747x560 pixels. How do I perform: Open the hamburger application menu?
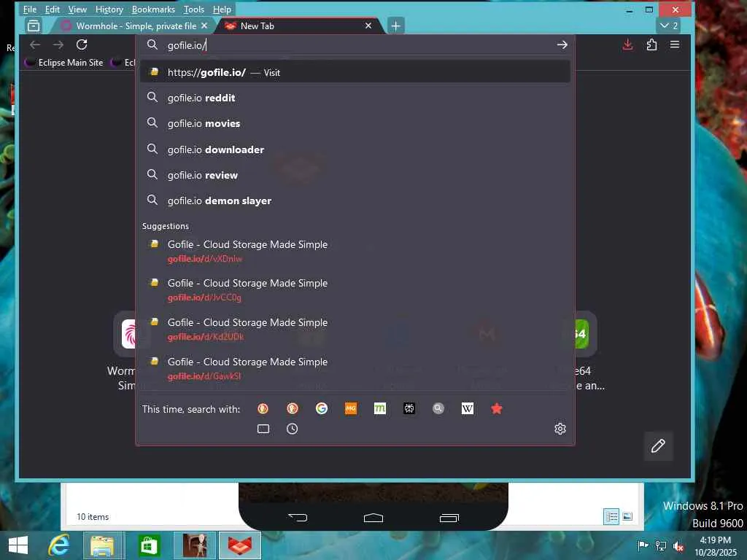(x=675, y=44)
